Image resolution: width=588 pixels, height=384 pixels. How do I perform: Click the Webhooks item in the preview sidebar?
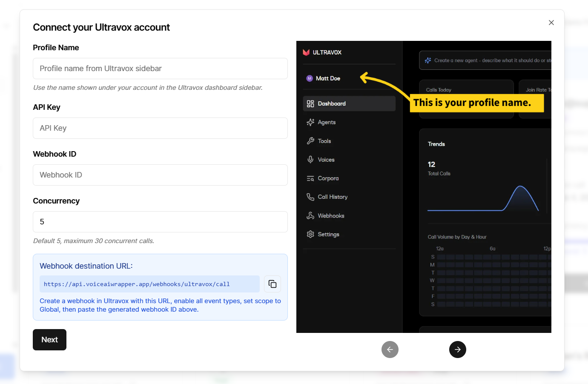click(331, 216)
